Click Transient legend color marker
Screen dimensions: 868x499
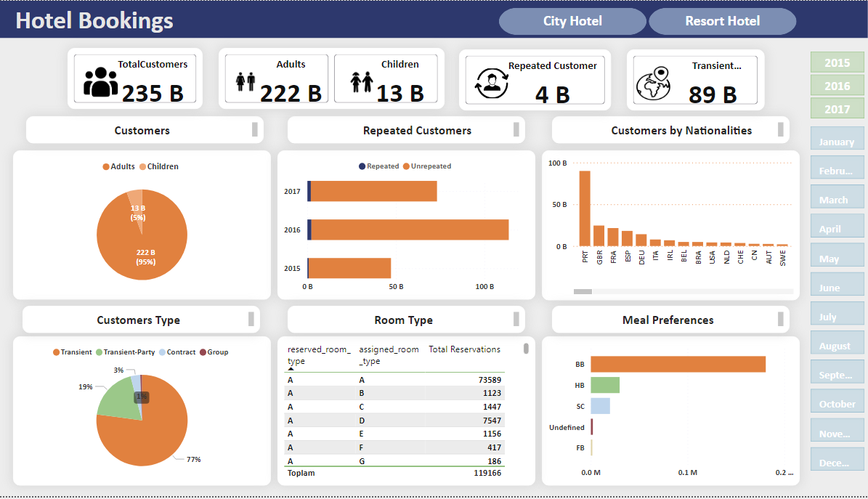point(56,352)
